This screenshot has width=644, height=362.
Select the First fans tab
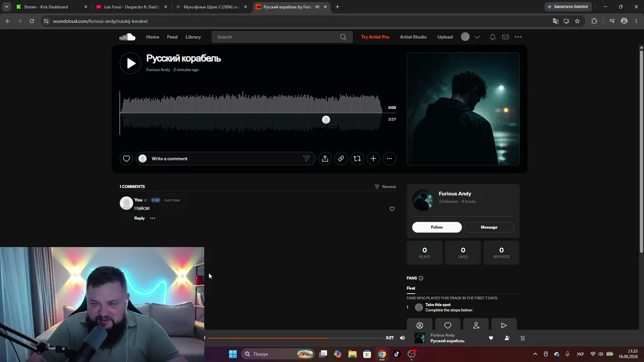coord(411,288)
